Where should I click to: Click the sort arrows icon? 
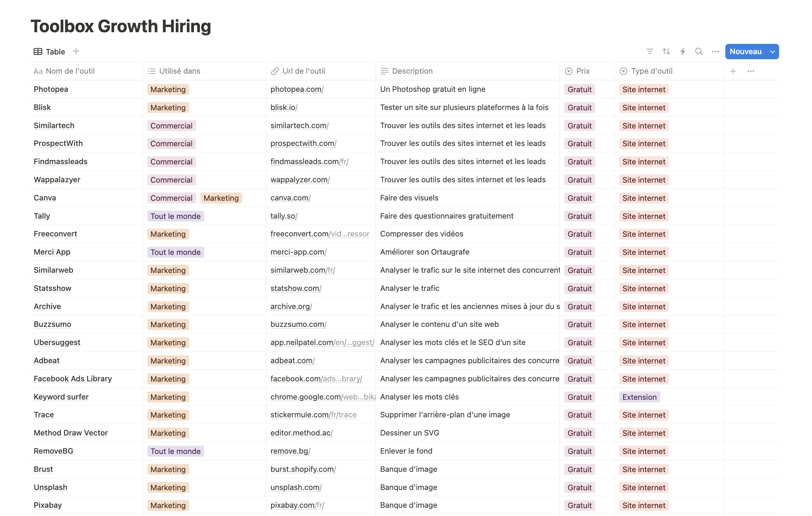point(666,51)
